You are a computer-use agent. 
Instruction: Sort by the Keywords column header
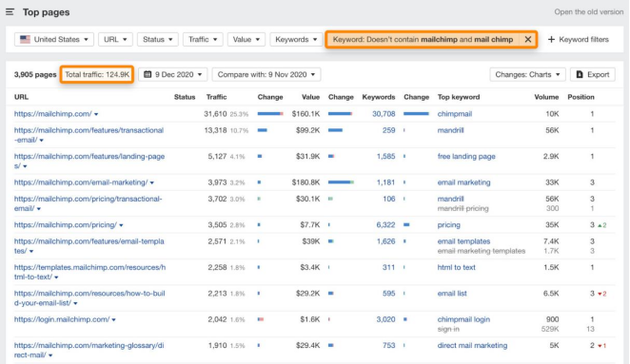click(379, 97)
